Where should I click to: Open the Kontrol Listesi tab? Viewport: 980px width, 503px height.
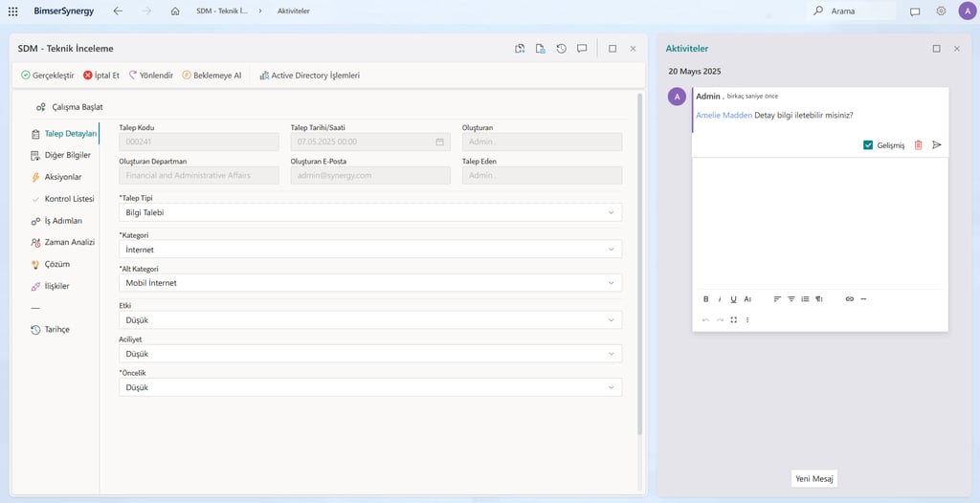pyautogui.click(x=62, y=199)
